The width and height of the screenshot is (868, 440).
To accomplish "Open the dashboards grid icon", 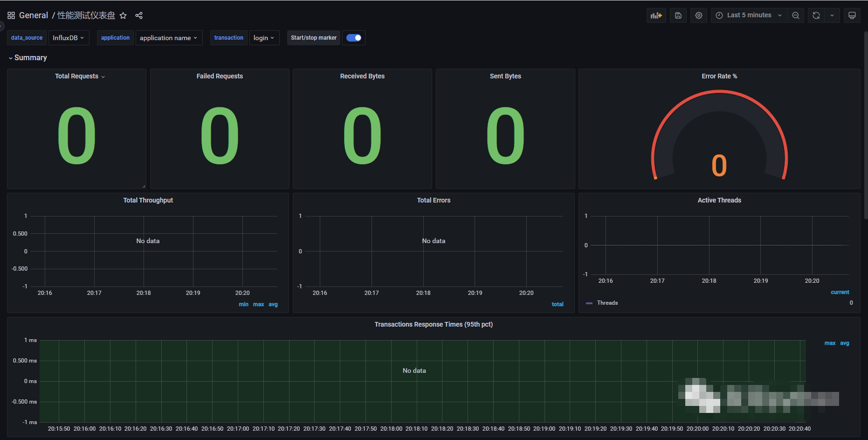I will [11, 15].
